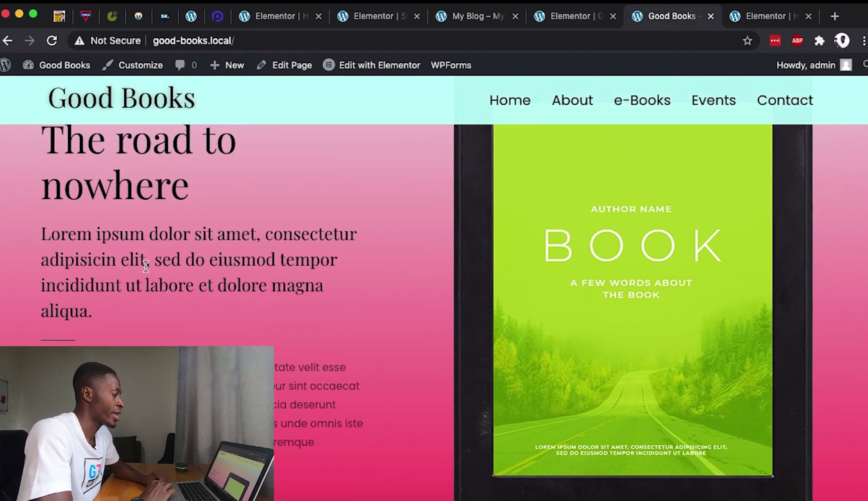Go to the About menu item

572,100
